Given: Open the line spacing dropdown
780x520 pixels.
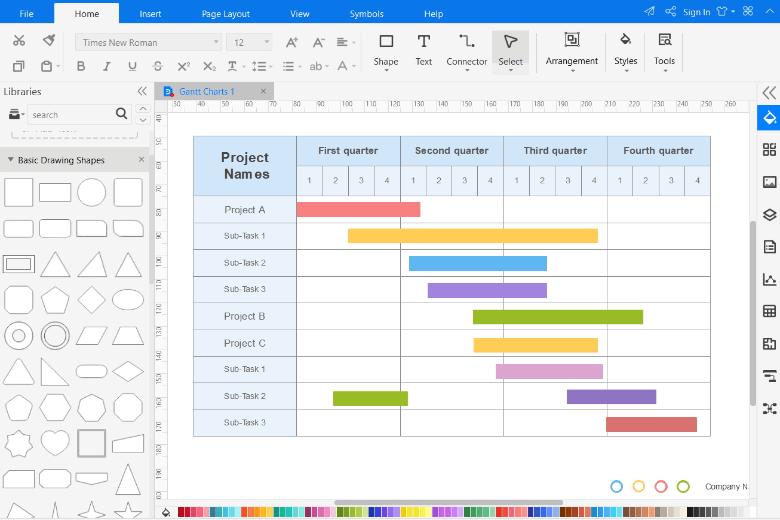Looking at the screenshot, I should click(262, 66).
